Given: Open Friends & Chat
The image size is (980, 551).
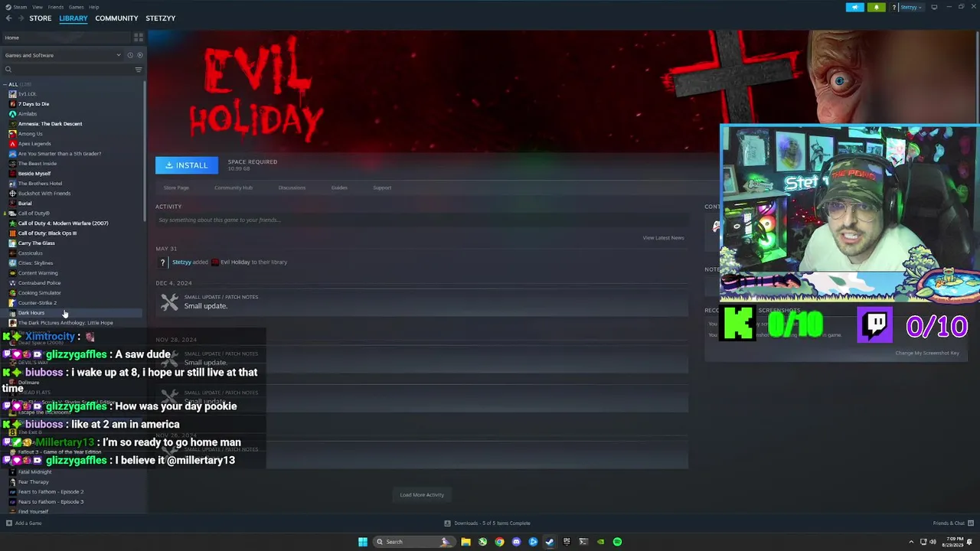Looking at the screenshot, I should click(952, 523).
